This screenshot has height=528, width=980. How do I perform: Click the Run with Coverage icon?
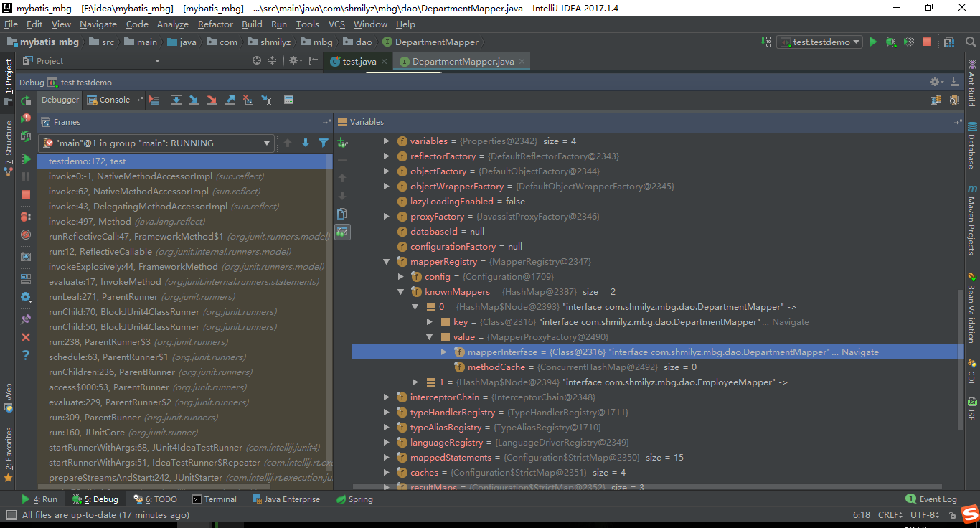[x=908, y=42]
